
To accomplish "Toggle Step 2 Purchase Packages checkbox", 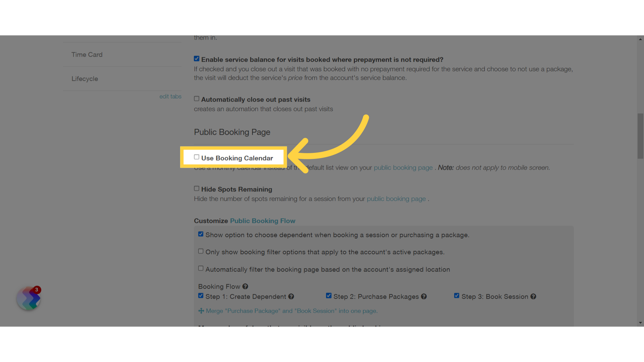I will [329, 296].
